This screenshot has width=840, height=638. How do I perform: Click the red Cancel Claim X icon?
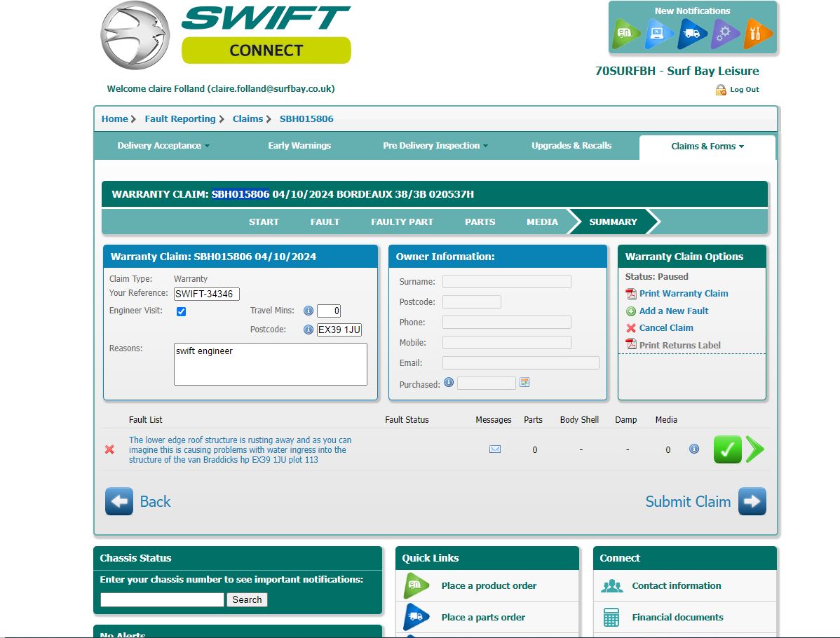click(631, 328)
